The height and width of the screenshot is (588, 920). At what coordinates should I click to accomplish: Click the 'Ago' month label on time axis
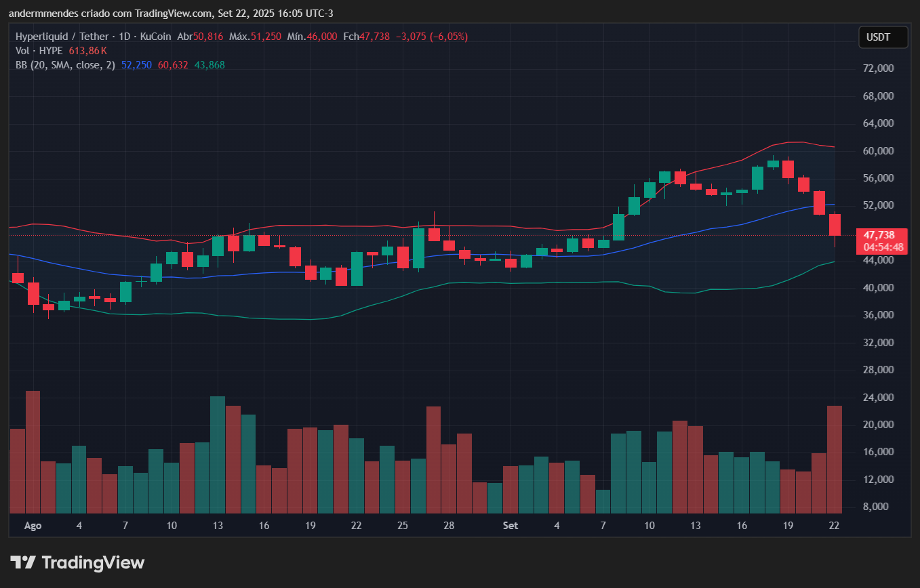pyautogui.click(x=33, y=526)
